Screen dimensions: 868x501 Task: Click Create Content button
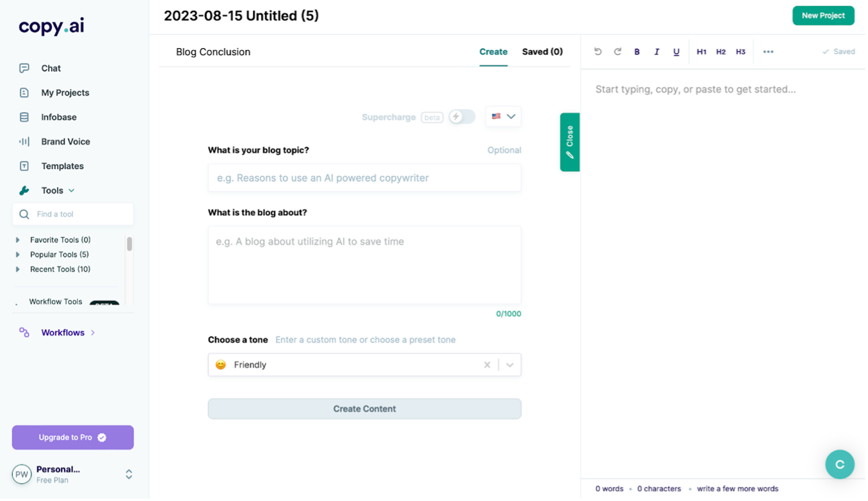[365, 409]
